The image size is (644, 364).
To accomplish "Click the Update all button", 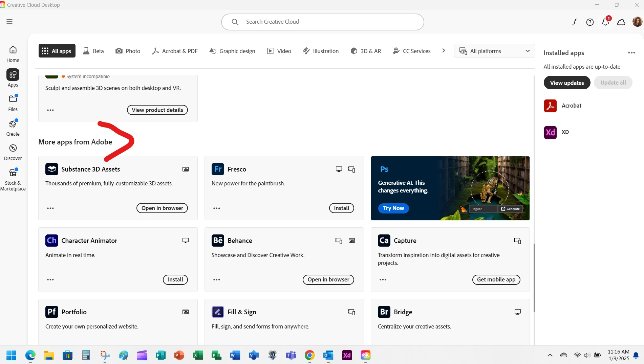I will click(x=613, y=83).
